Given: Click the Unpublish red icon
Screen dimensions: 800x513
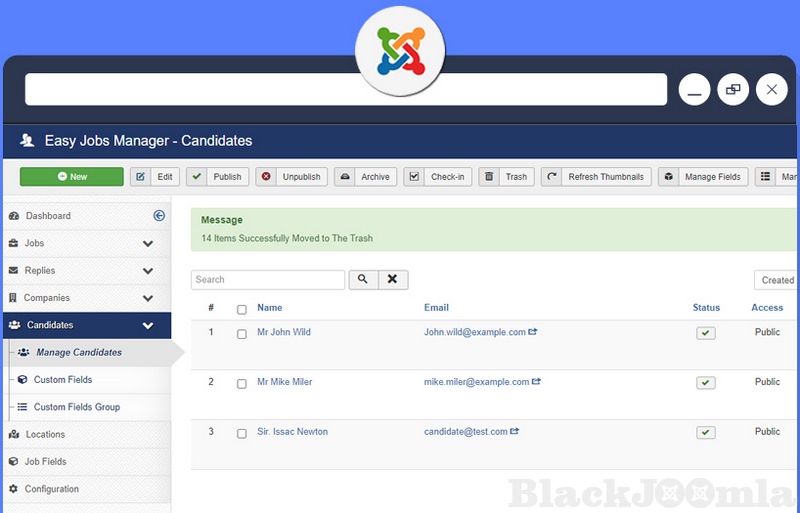Looking at the screenshot, I should [266, 177].
